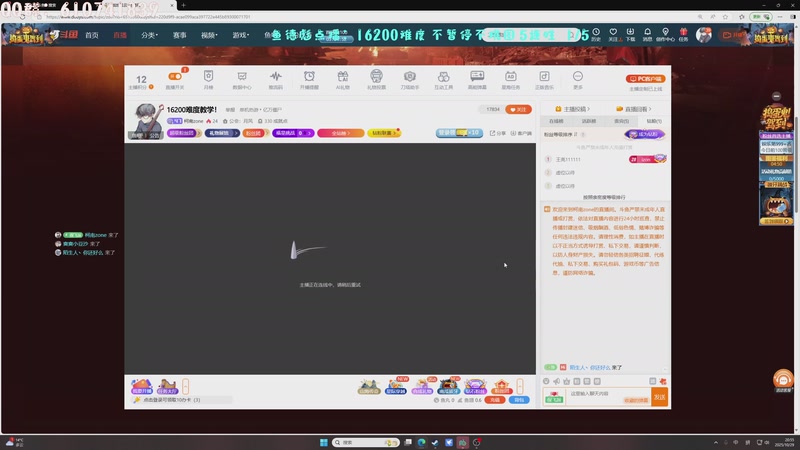Open 直播 in the top navigation
800x450 pixels.
point(120,35)
